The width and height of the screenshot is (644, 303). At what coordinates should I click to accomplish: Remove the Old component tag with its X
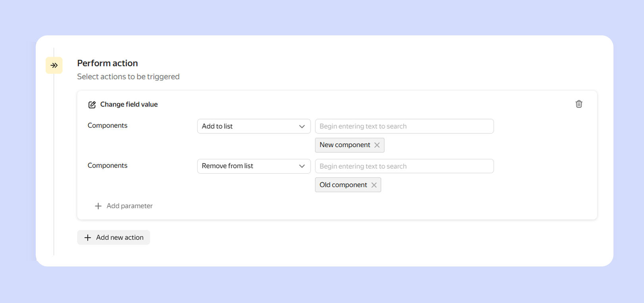[x=374, y=185]
